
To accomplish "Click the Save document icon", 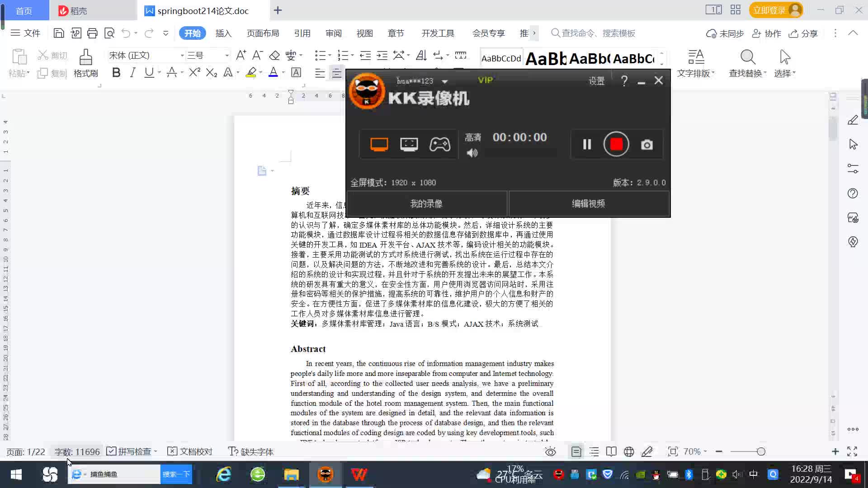I will [59, 33].
